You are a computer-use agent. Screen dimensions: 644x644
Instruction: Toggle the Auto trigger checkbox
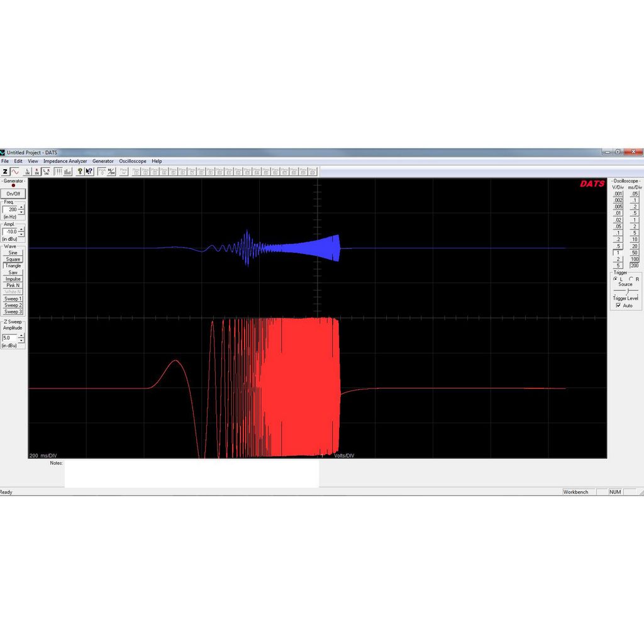tap(619, 306)
